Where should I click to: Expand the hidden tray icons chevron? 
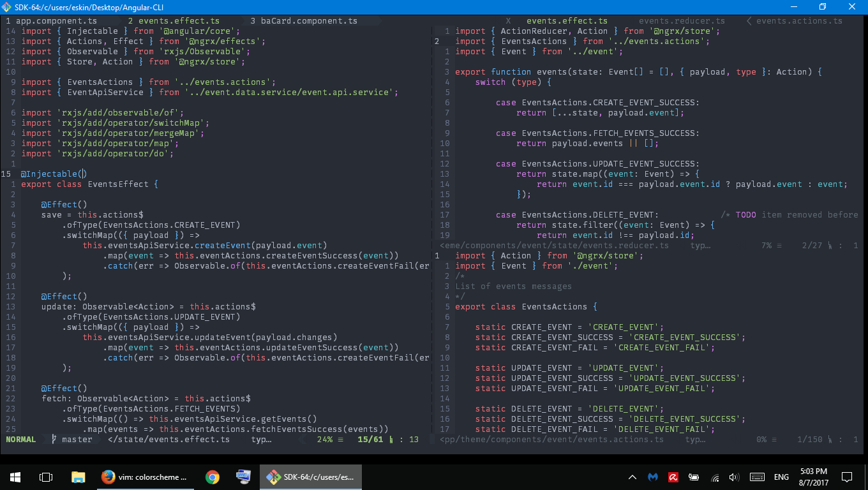coord(632,477)
